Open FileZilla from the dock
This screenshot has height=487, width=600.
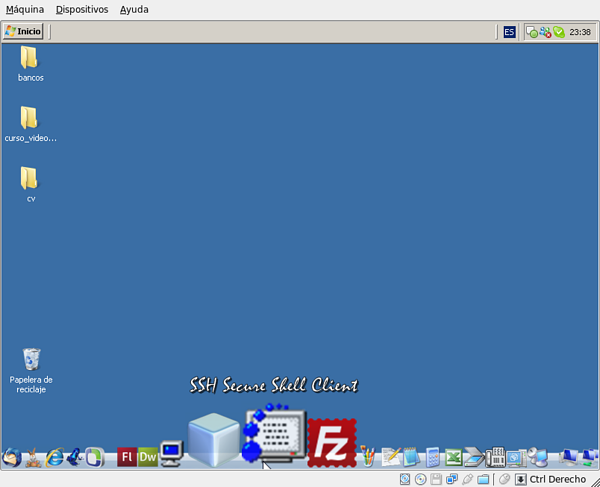(x=332, y=442)
